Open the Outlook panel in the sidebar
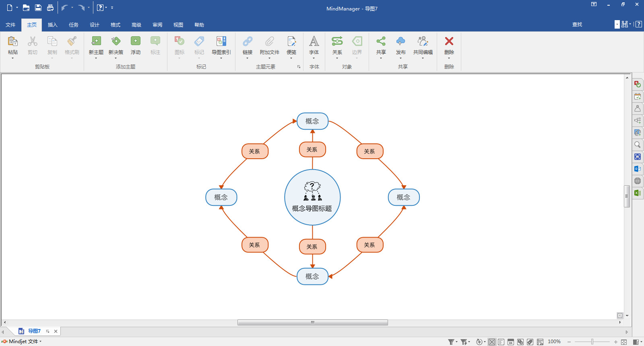 click(x=638, y=169)
